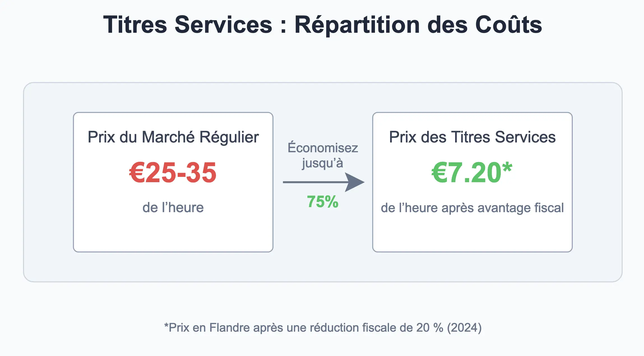The image size is (644, 356).
Task: Click the footnote about Flandre tax reduction
Action: [x=323, y=327]
